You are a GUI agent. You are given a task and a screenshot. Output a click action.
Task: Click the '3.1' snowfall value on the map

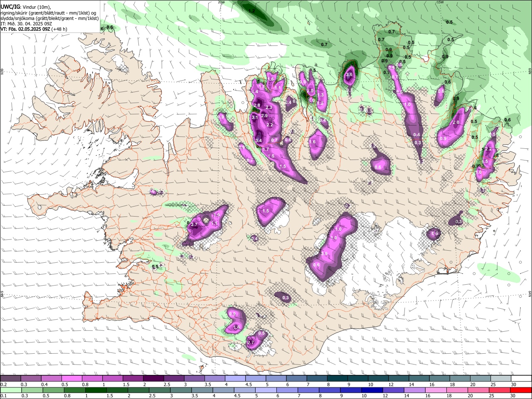(x=255, y=118)
